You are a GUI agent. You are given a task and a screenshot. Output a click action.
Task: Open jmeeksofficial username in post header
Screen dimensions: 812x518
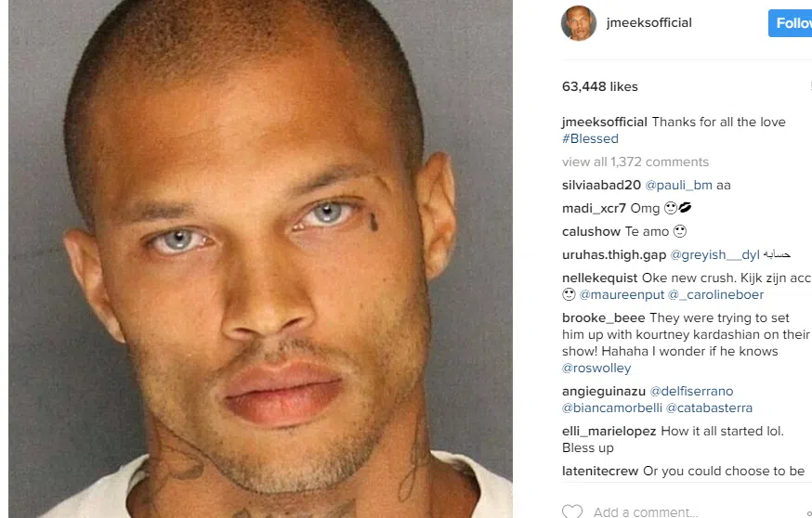pyautogui.click(x=648, y=23)
